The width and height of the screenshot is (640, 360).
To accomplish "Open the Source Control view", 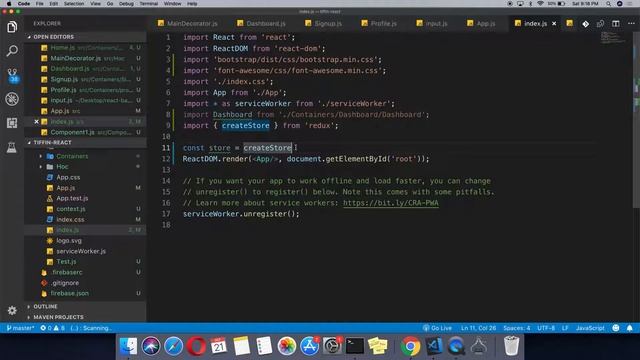I will tap(12, 75).
